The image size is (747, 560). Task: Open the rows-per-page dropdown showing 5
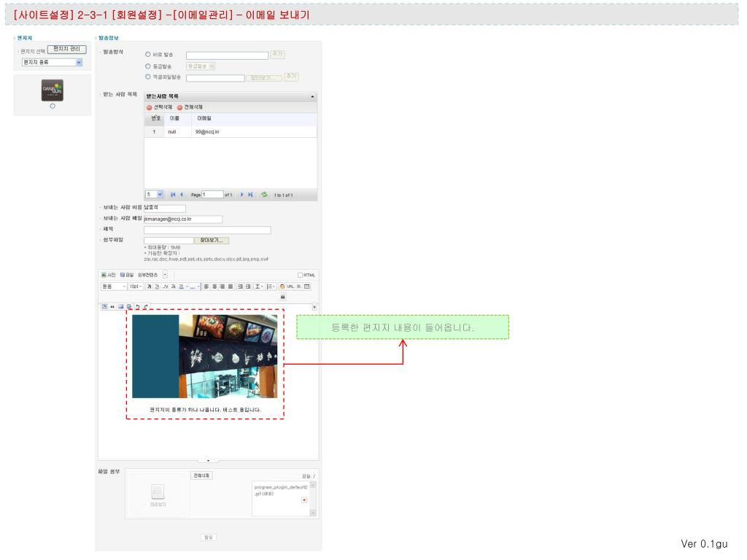click(x=155, y=194)
